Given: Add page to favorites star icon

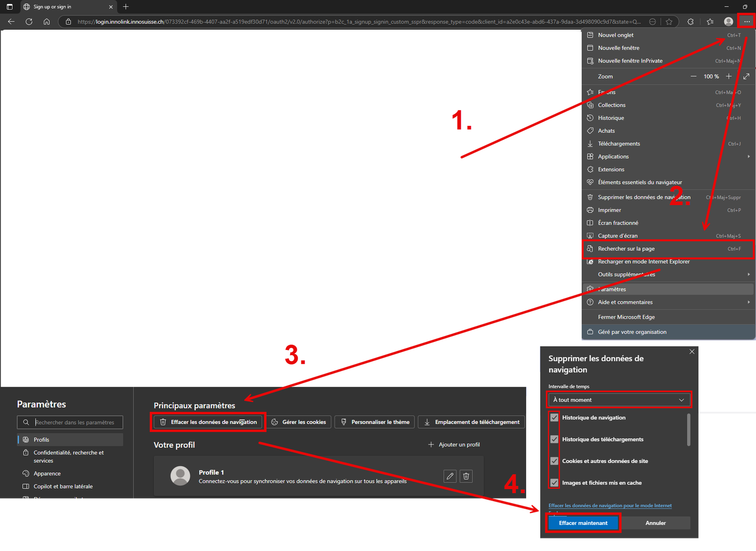Looking at the screenshot, I should (669, 22).
